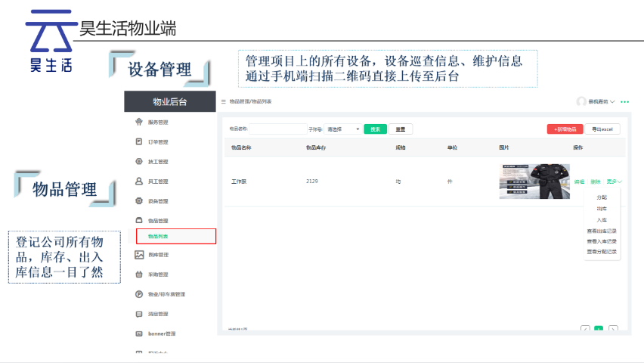Select 查看出库记录 menu entry

(x=602, y=231)
